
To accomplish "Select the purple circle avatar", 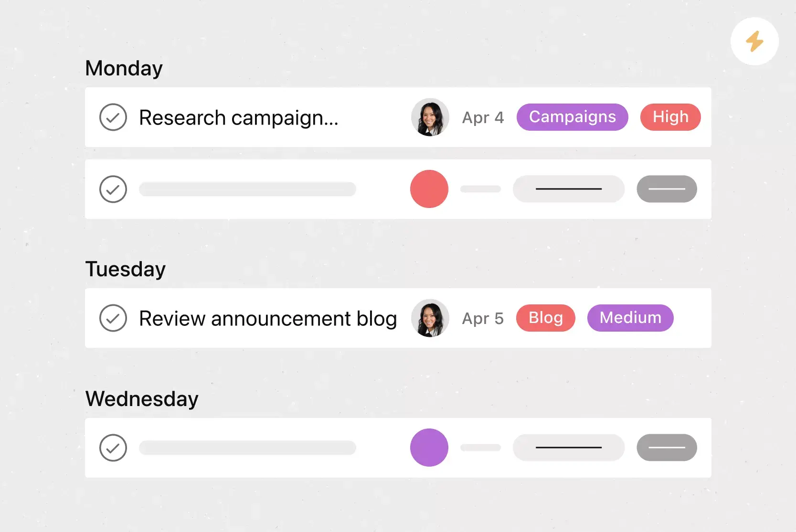I will tap(429, 448).
